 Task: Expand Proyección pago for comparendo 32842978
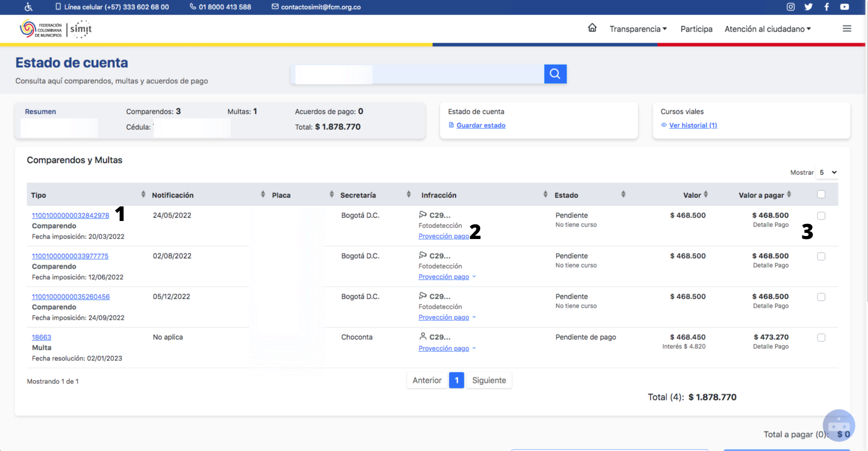(x=444, y=236)
